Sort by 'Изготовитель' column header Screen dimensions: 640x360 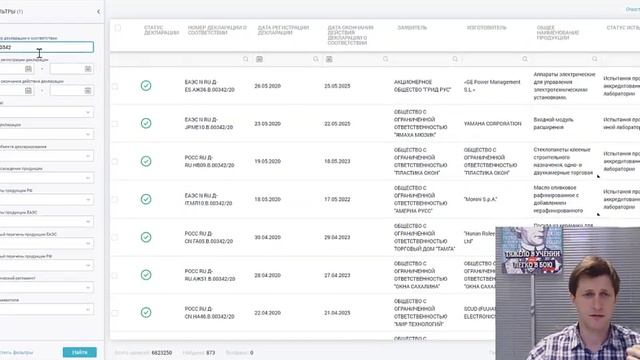coord(487,28)
